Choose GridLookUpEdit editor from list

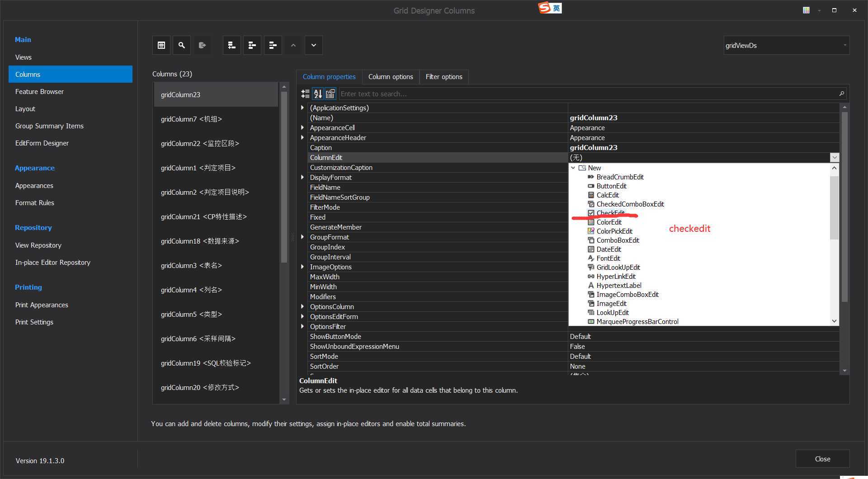[x=618, y=268]
